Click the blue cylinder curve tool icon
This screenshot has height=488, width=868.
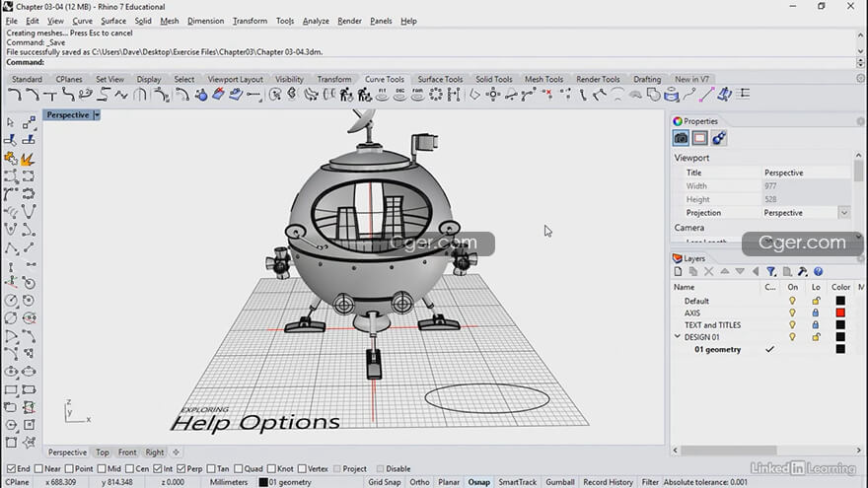[x=672, y=95]
